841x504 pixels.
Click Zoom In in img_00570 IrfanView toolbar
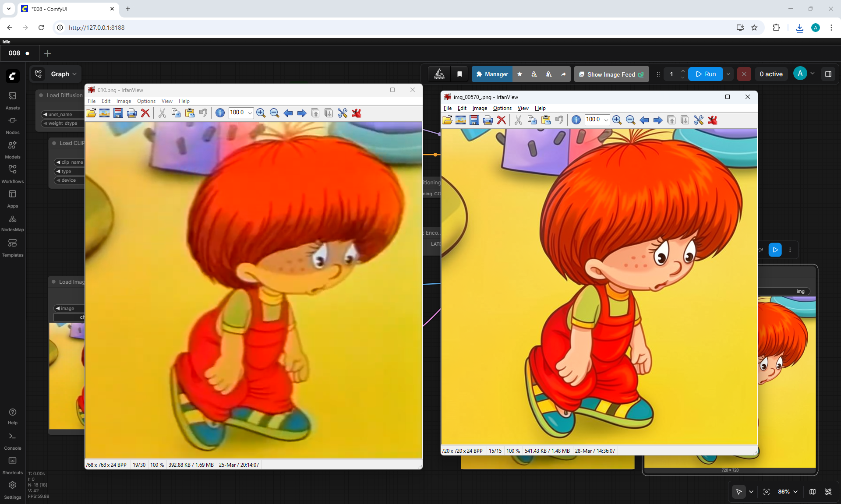[x=617, y=120]
